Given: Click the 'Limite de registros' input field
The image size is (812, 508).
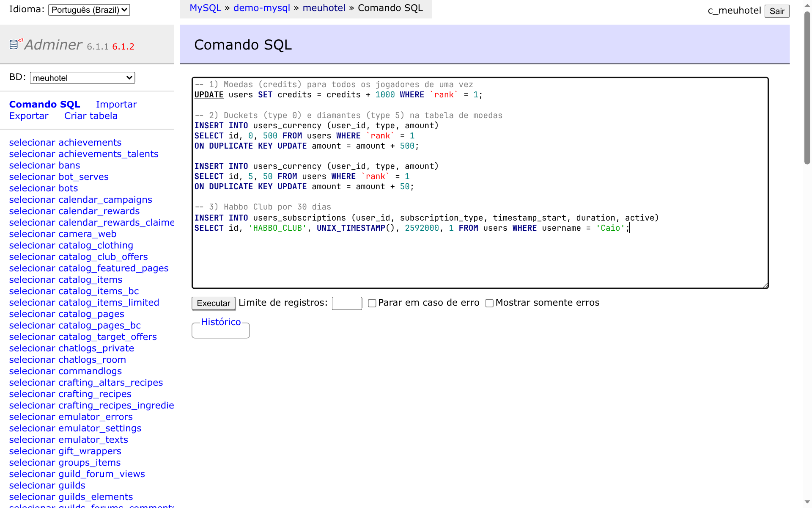Looking at the screenshot, I should [347, 303].
